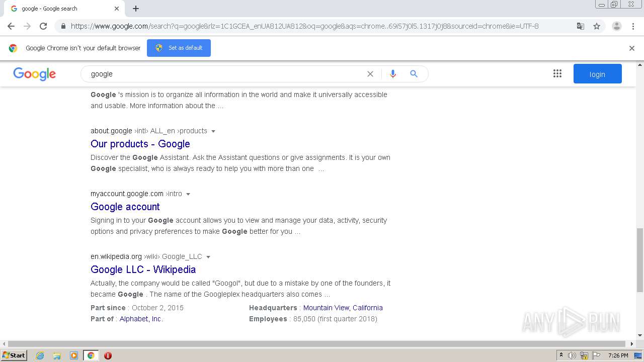Click the en.wikipedia.org URL text
Viewport: 644px width, 362px height.
(116, 256)
